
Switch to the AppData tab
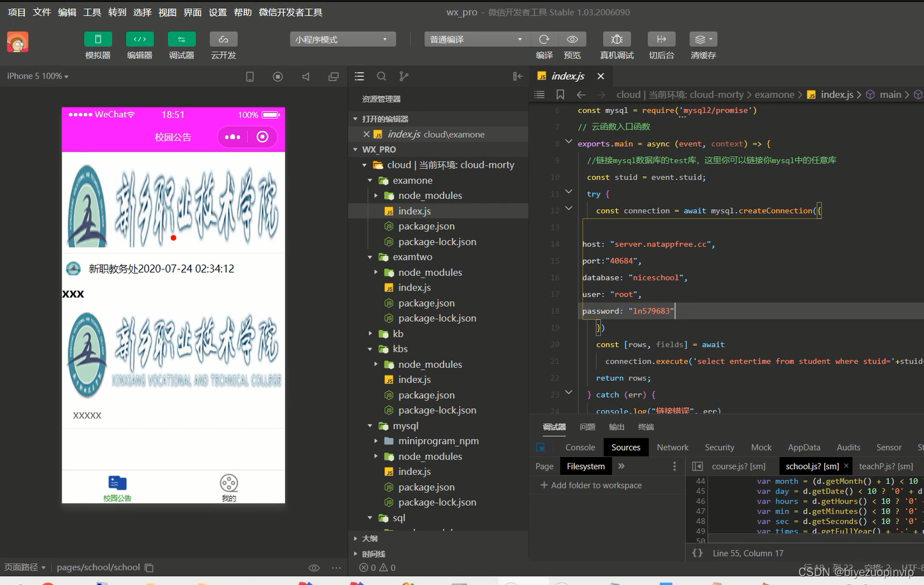click(x=804, y=447)
